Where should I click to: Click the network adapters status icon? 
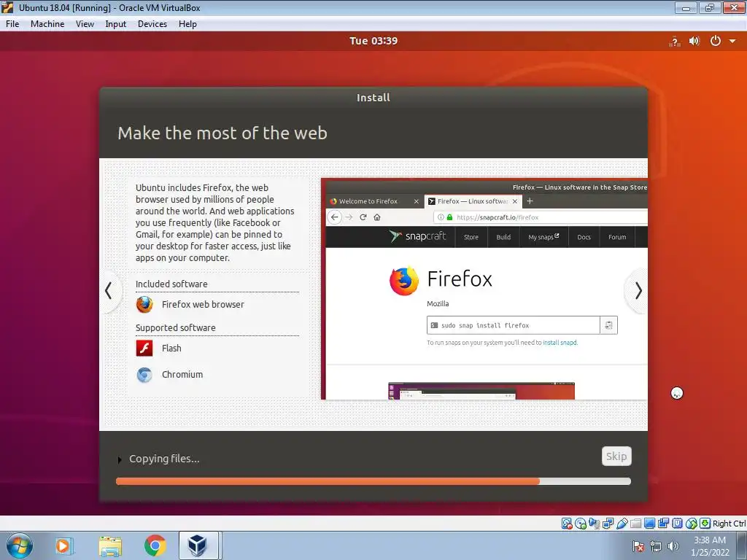tap(608, 524)
